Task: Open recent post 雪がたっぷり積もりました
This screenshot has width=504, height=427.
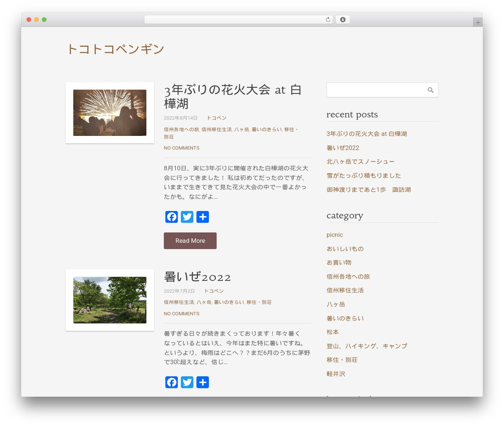Action: click(363, 176)
